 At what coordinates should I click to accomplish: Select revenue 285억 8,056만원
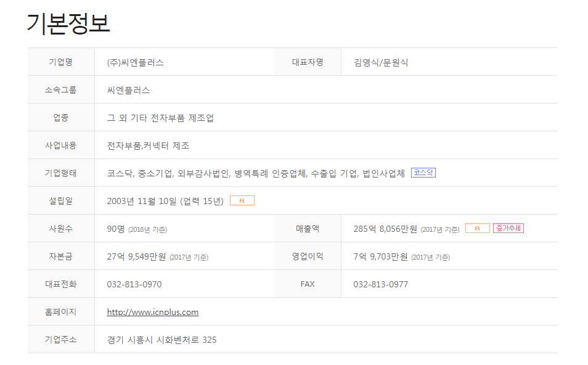point(385,229)
